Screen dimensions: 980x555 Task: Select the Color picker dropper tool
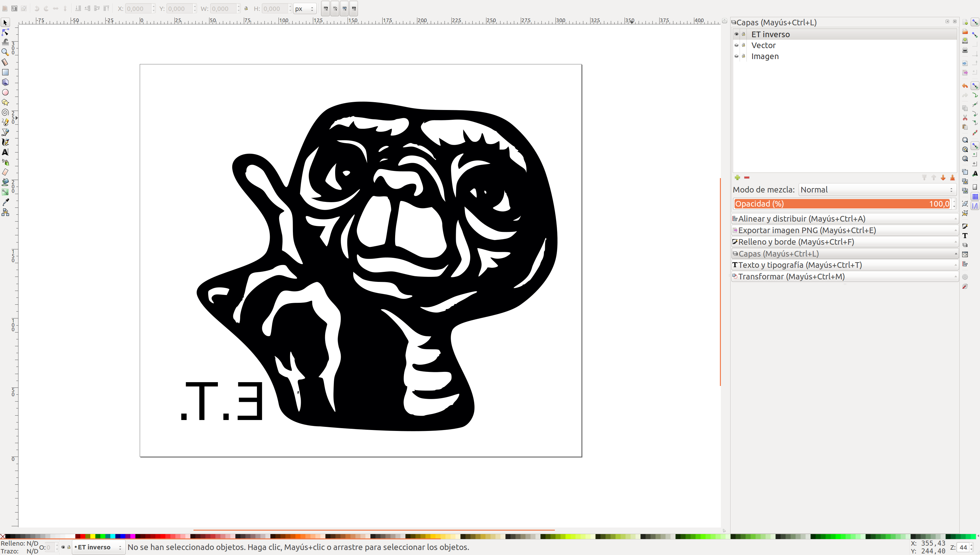point(5,202)
